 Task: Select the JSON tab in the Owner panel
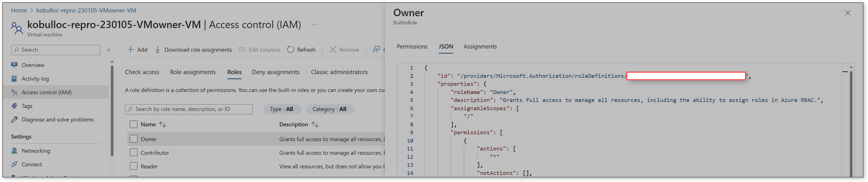[x=445, y=47]
